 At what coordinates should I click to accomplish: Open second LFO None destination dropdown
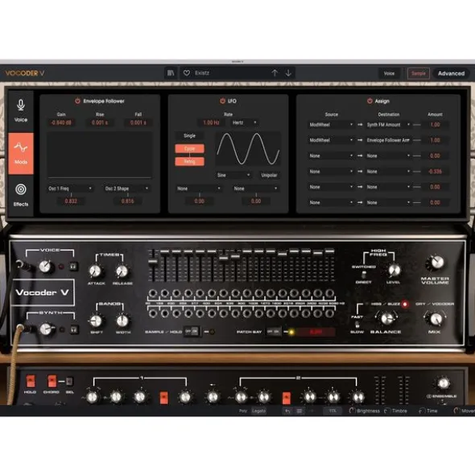coord(255,188)
